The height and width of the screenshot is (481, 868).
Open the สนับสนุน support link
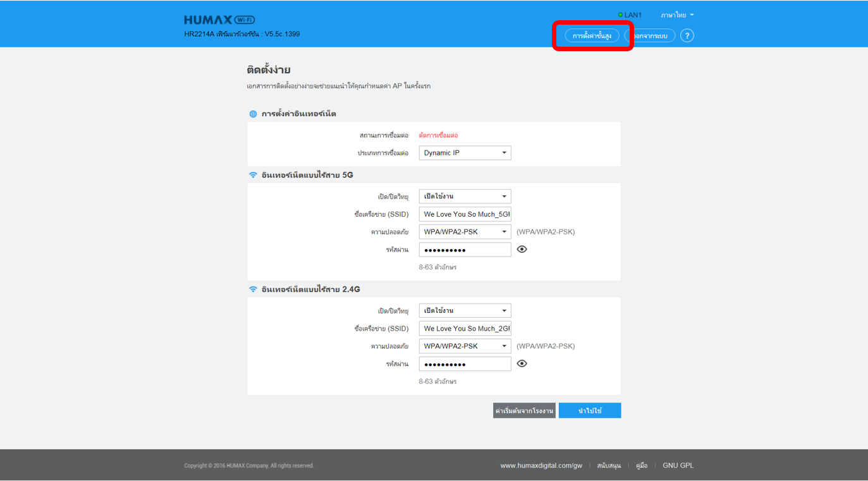pos(609,466)
